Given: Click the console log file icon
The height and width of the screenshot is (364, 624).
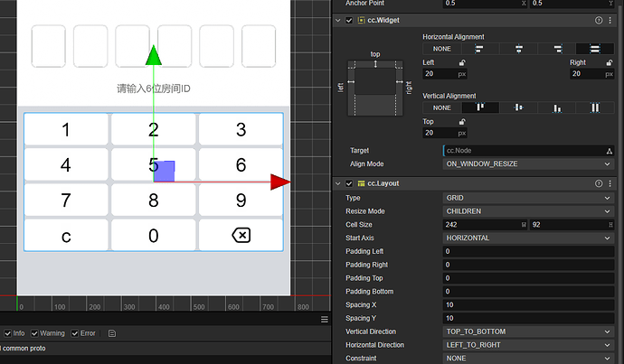Looking at the screenshot, I should [112, 333].
